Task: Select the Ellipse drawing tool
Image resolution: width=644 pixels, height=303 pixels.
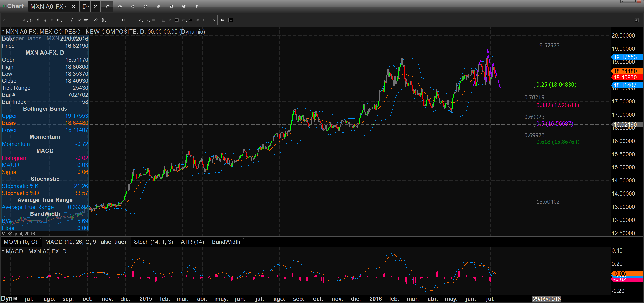Action: (x=52, y=20)
